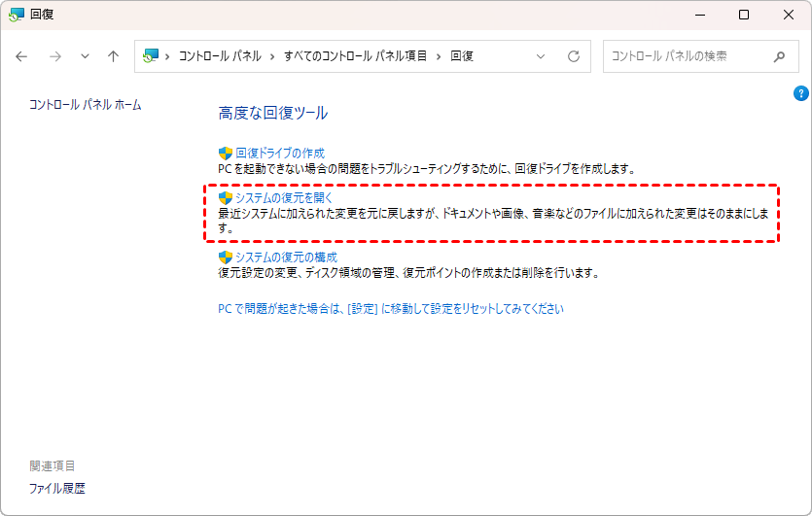Viewport: 812px width, 516px height.
Task: Open help with the question mark icon
Action: [x=800, y=93]
